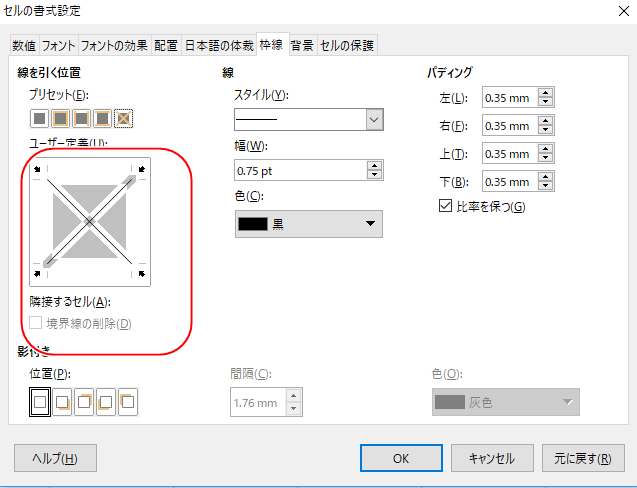Viewport: 637px width, 488px height.
Task: Click the OK button
Action: (401, 458)
